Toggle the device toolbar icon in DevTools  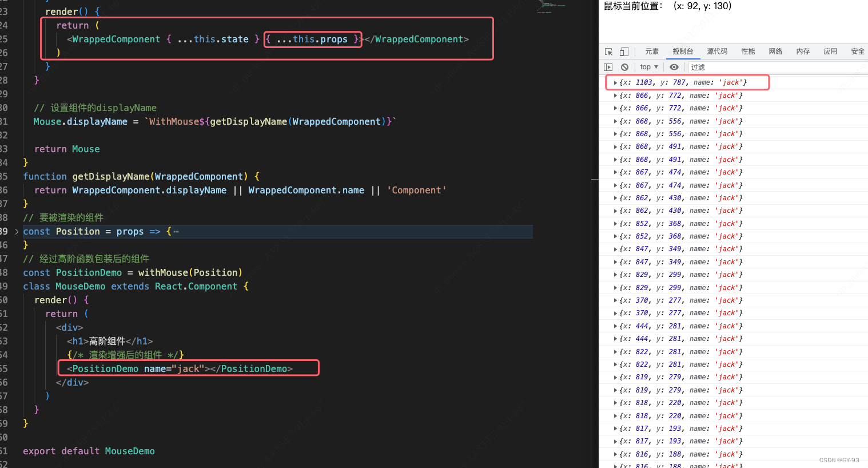624,51
